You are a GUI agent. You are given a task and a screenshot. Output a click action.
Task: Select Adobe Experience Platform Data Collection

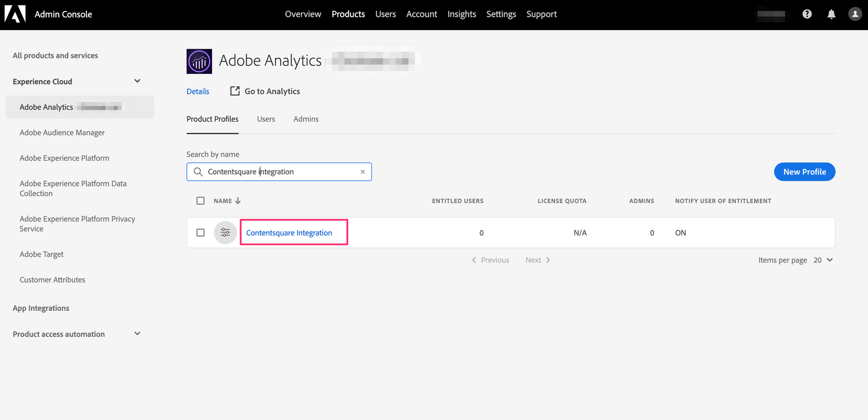(73, 189)
